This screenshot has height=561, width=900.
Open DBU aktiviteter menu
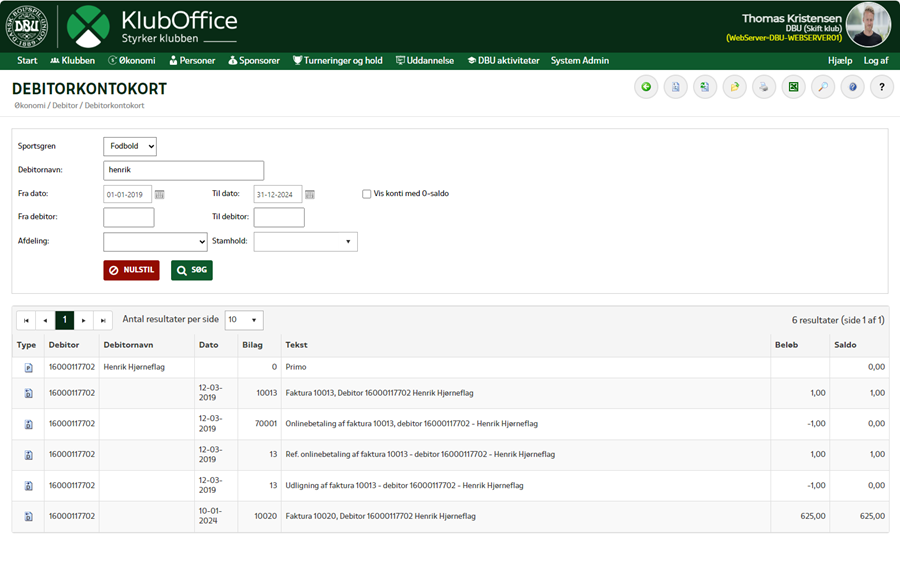[503, 61]
